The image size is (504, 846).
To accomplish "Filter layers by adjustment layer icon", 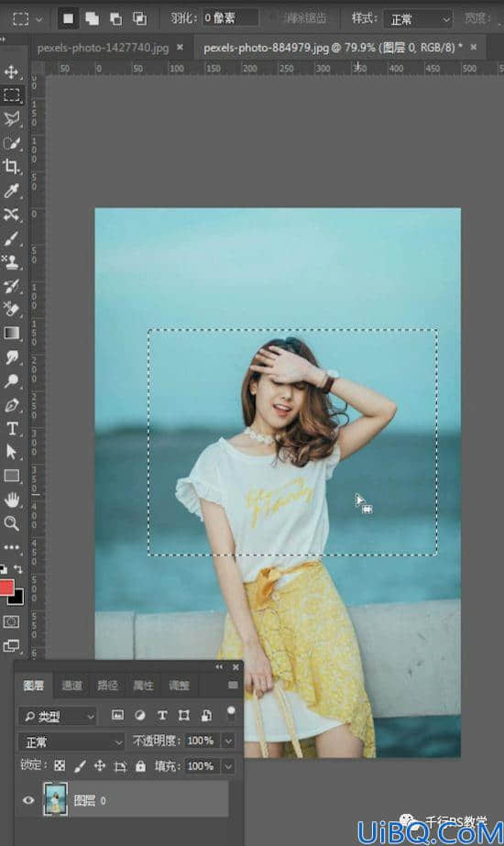I will (139, 715).
